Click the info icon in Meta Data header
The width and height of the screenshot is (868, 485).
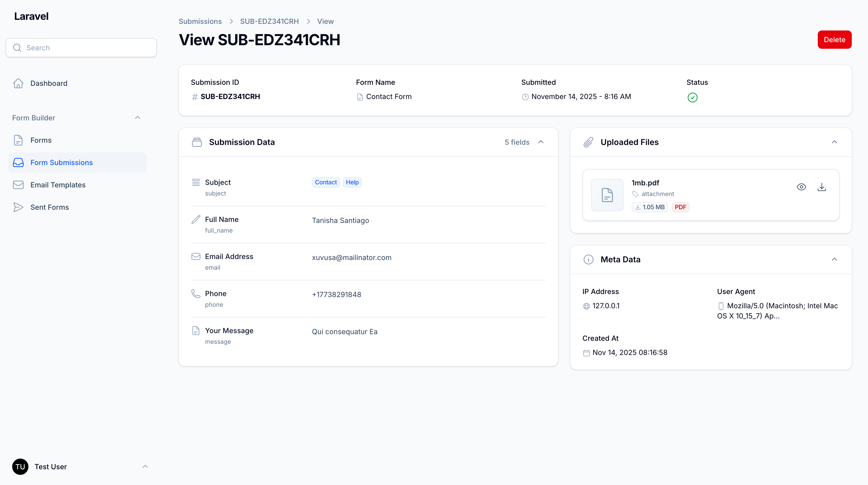(588, 260)
